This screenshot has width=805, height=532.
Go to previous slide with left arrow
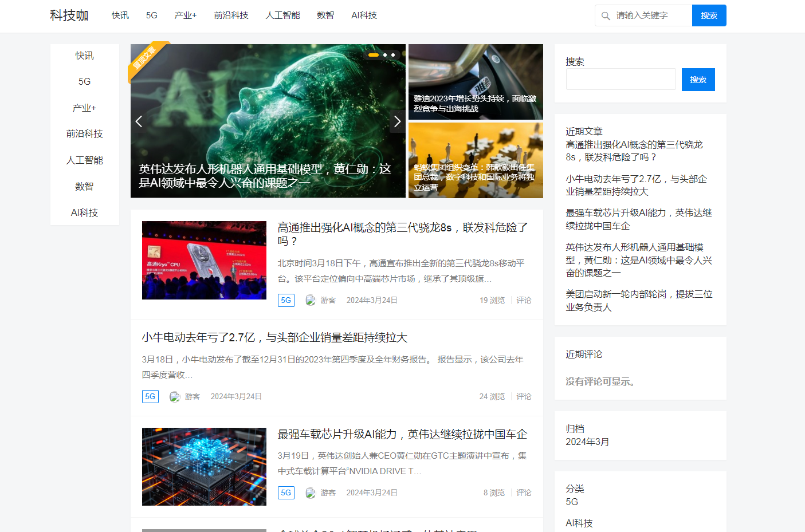[139, 121]
